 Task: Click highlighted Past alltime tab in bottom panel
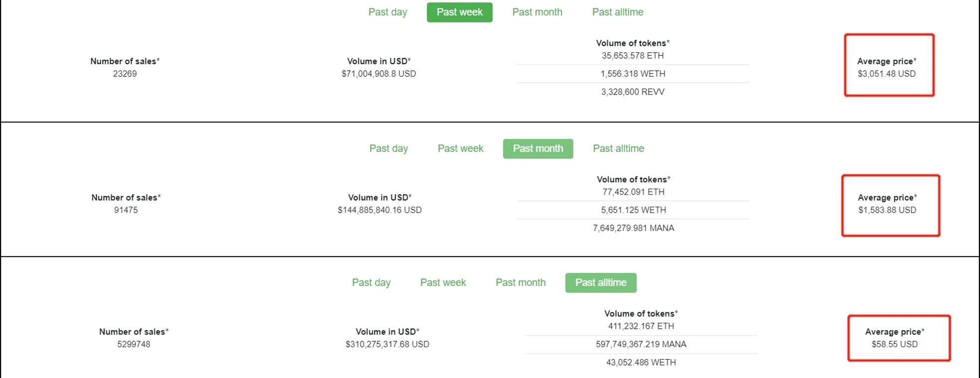pyautogui.click(x=601, y=282)
